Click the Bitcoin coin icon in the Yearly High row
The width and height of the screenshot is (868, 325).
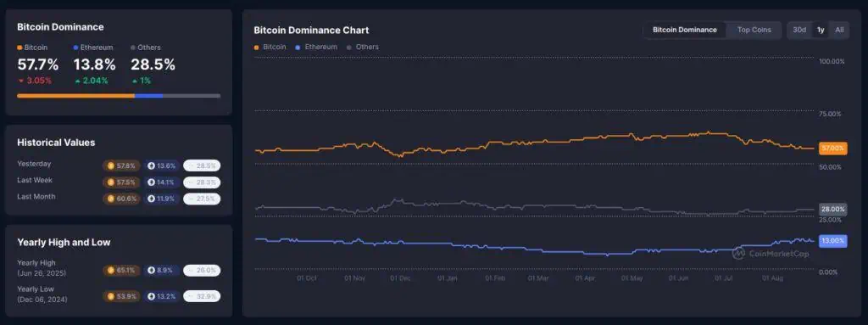(111, 270)
